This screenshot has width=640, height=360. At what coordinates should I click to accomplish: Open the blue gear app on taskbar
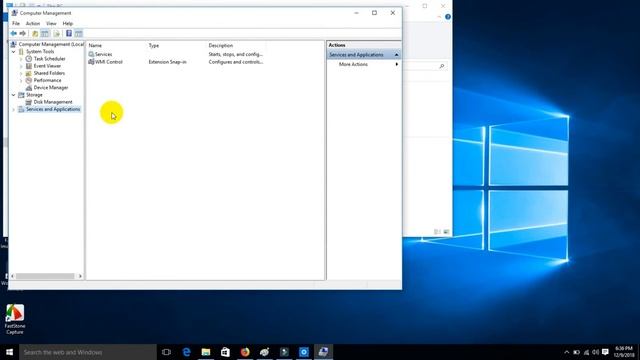point(304,352)
